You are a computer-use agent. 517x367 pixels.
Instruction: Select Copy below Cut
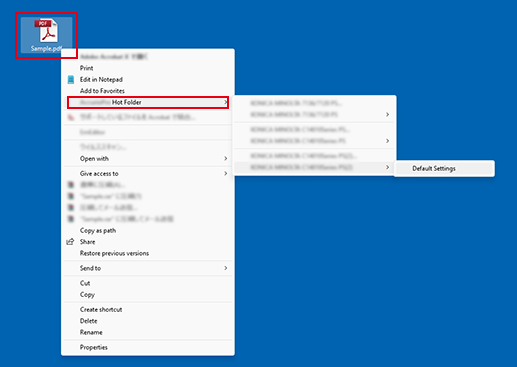click(x=148, y=295)
